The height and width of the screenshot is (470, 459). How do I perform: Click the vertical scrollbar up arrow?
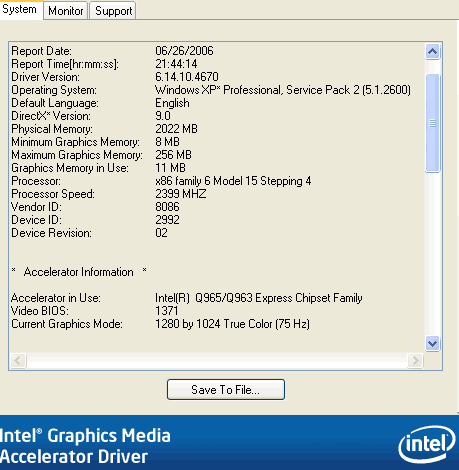[x=432, y=51]
